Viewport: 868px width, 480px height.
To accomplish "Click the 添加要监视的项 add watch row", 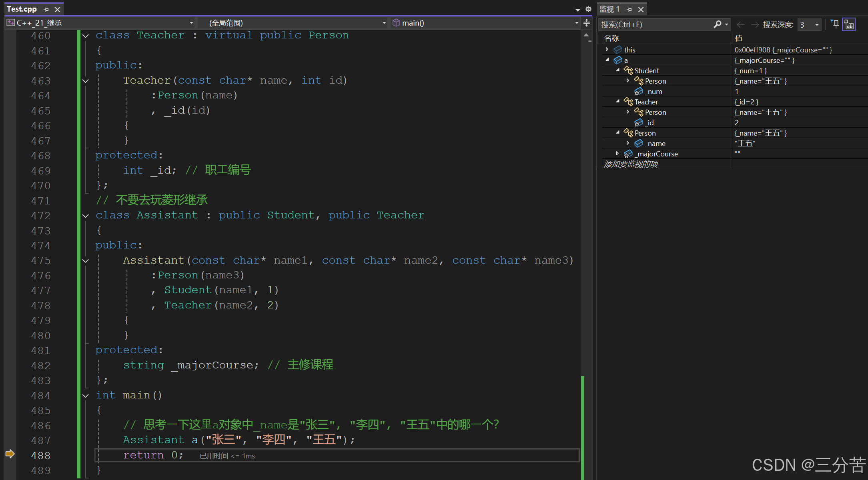I will pyautogui.click(x=631, y=164).
